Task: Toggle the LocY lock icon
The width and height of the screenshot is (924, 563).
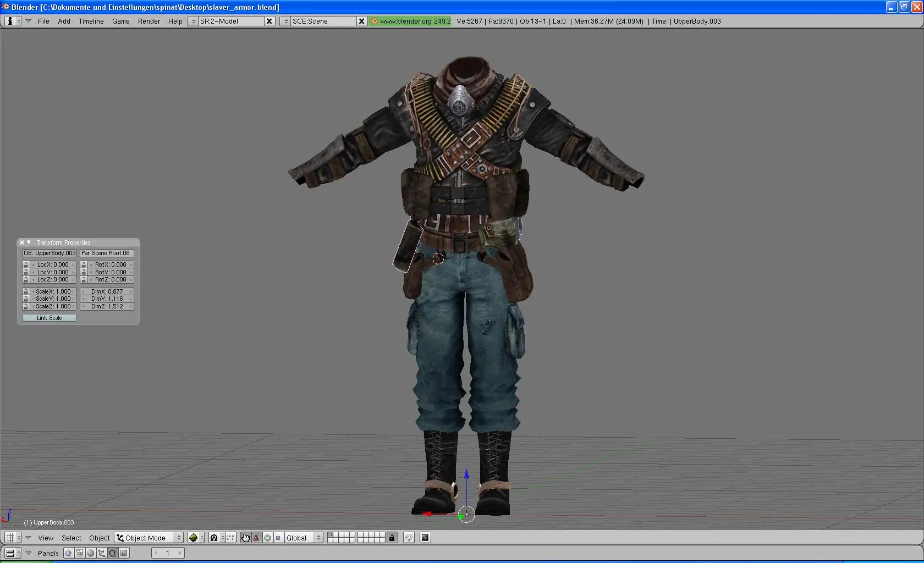Action: pos(26,272)
